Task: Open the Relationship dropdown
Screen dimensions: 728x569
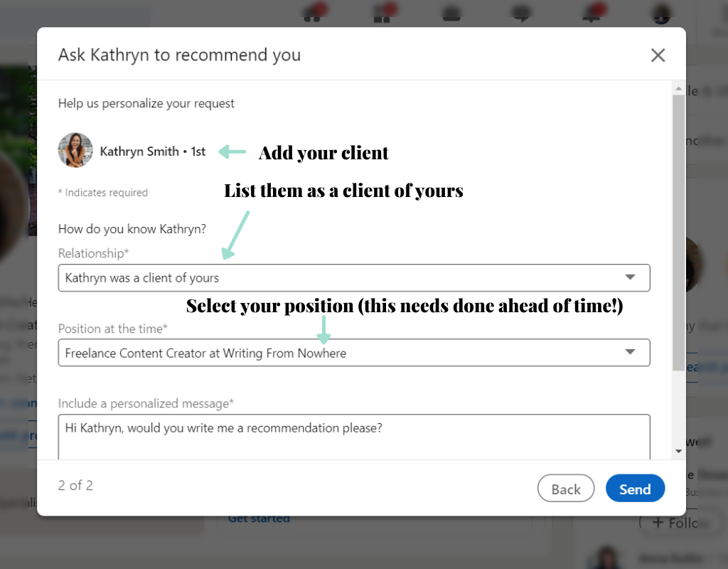Action: coord(354,278)
